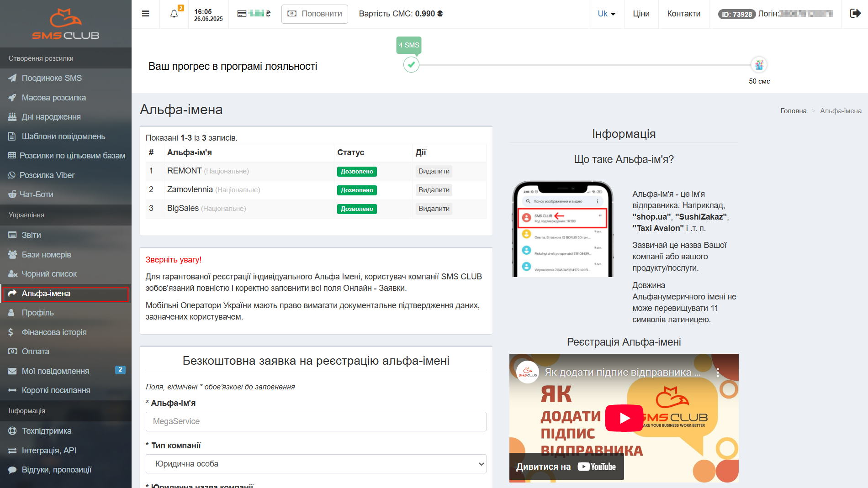
Task: Open Інтеграція, API exchange icon
Action: pos(12,451)
